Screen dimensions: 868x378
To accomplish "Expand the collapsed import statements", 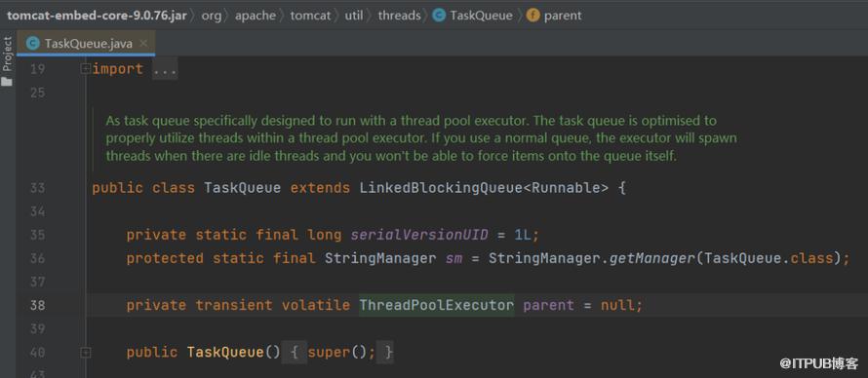I will (x=85, y=69).
